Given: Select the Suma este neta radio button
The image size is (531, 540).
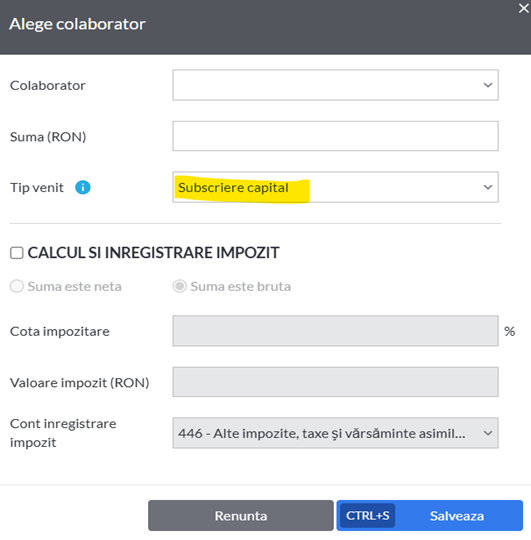Looking at the screenshot, I should [17, 286].
